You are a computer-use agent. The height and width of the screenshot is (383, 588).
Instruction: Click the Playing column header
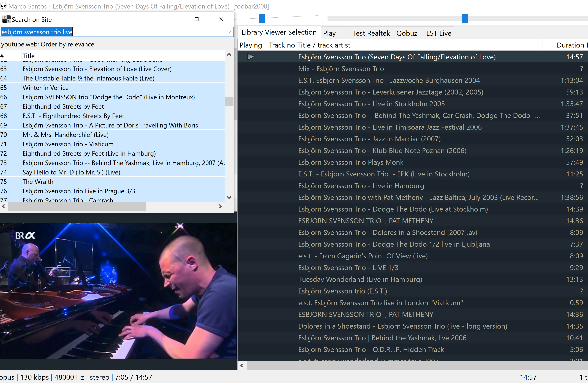251,45
